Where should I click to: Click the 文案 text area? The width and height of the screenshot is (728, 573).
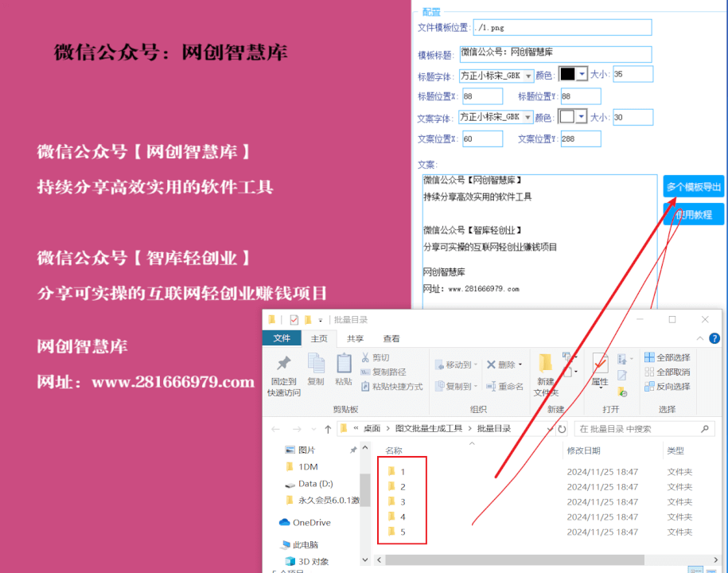(x=539, y=241)
